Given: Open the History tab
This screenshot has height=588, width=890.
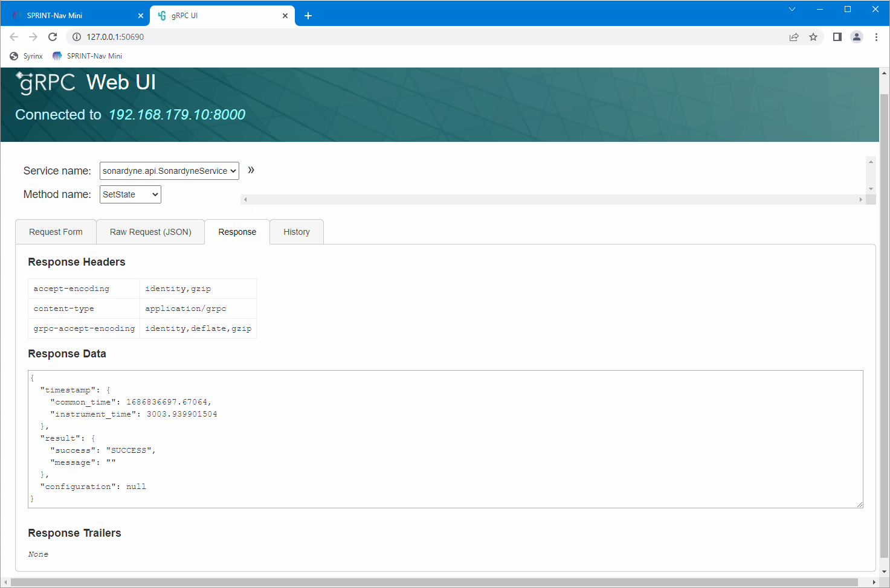Looking at the screenshot, I should [x=296, y=232].
